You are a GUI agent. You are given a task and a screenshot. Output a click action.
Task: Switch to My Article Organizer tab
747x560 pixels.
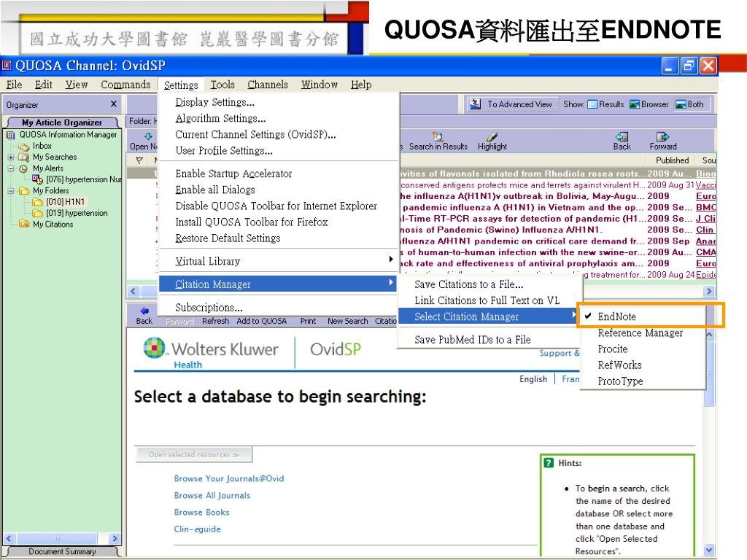click(62, 122)
